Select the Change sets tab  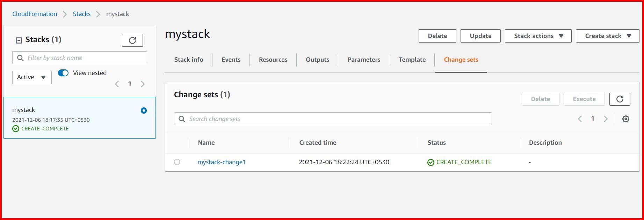coord(461,60)
